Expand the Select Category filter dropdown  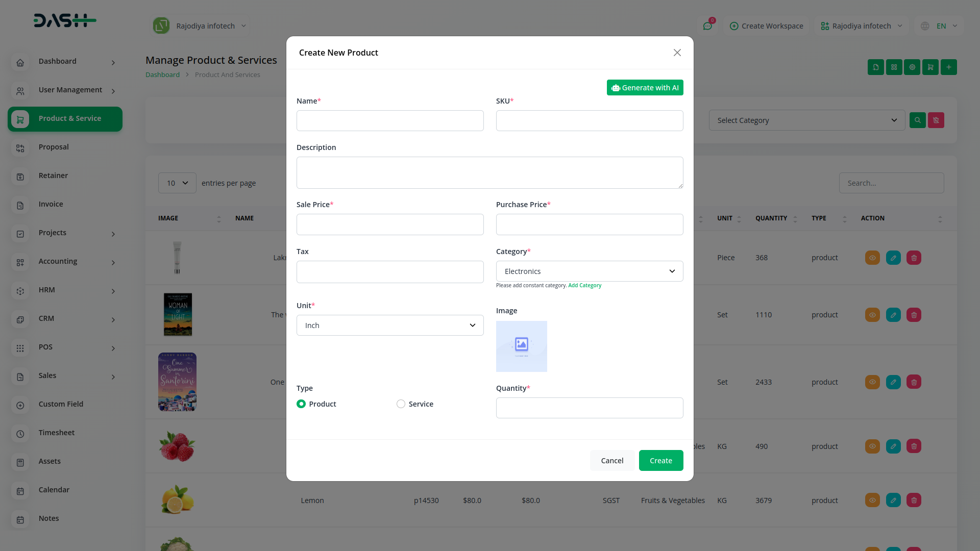806,120
